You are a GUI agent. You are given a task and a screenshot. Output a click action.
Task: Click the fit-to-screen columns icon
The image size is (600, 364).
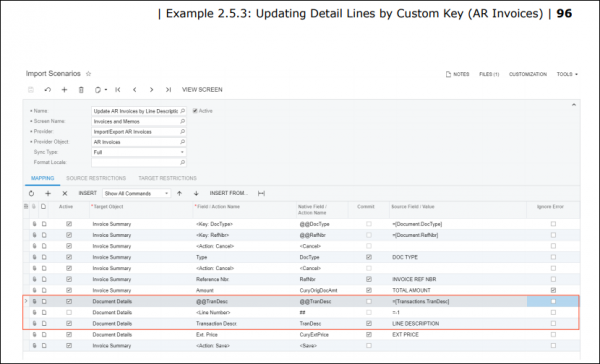pyautogui.click(x=261, y=193)
